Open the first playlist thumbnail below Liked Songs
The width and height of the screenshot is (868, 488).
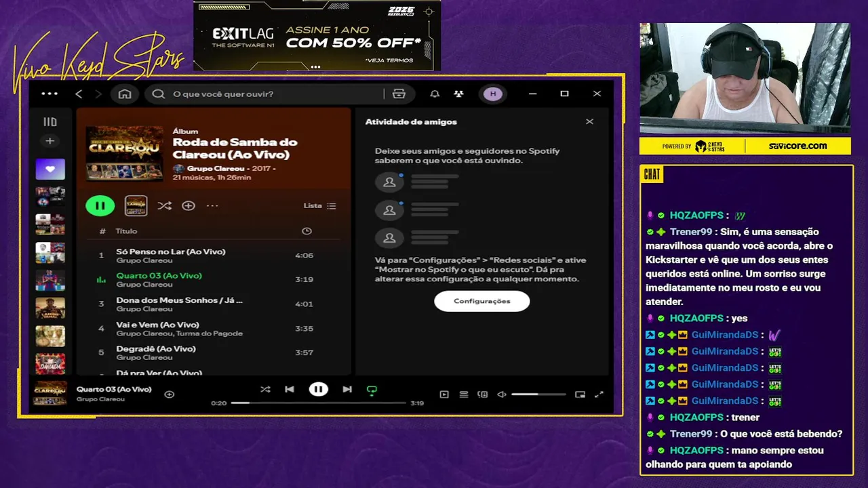coord(50,197)
